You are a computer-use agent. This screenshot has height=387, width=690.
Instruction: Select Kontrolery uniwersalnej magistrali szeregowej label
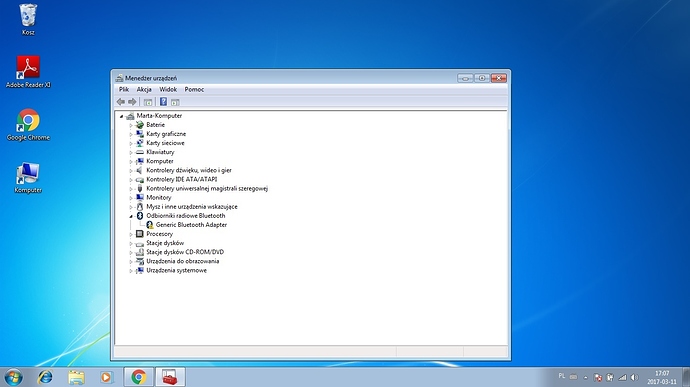207,188
